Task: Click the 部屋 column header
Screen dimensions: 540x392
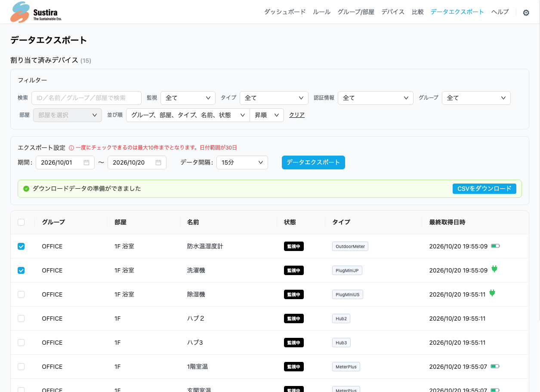Action: (x=120, y=222)
